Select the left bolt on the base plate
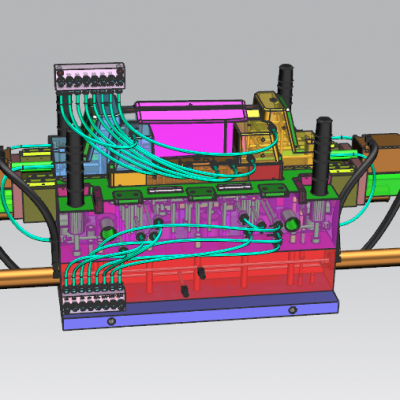The width and height of the screenshot is (400, 400). pos(111,322)
